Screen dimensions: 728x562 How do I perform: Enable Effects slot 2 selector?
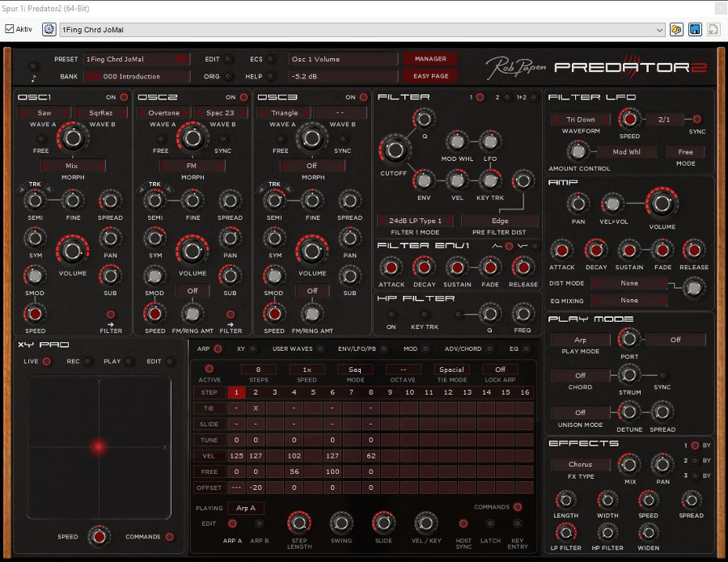coord(695,461)
